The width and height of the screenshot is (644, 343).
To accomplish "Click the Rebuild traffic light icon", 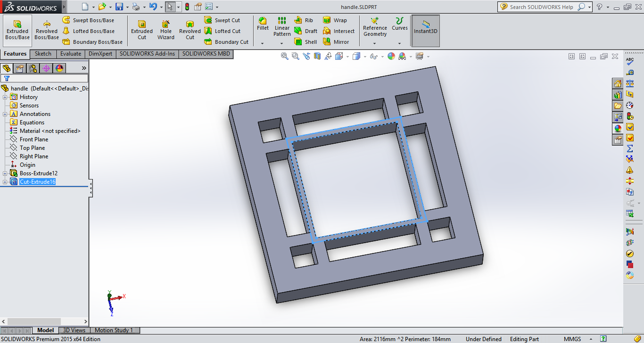I will tap(187, 7).
